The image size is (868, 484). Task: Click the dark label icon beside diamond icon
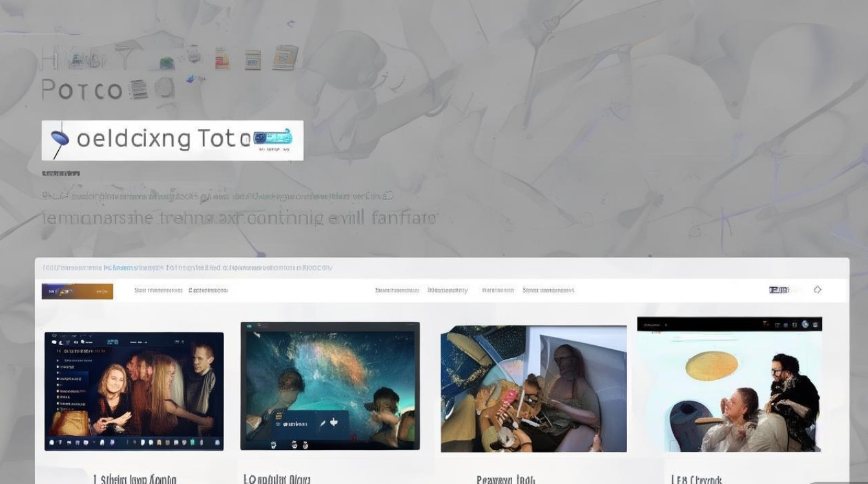779,290
